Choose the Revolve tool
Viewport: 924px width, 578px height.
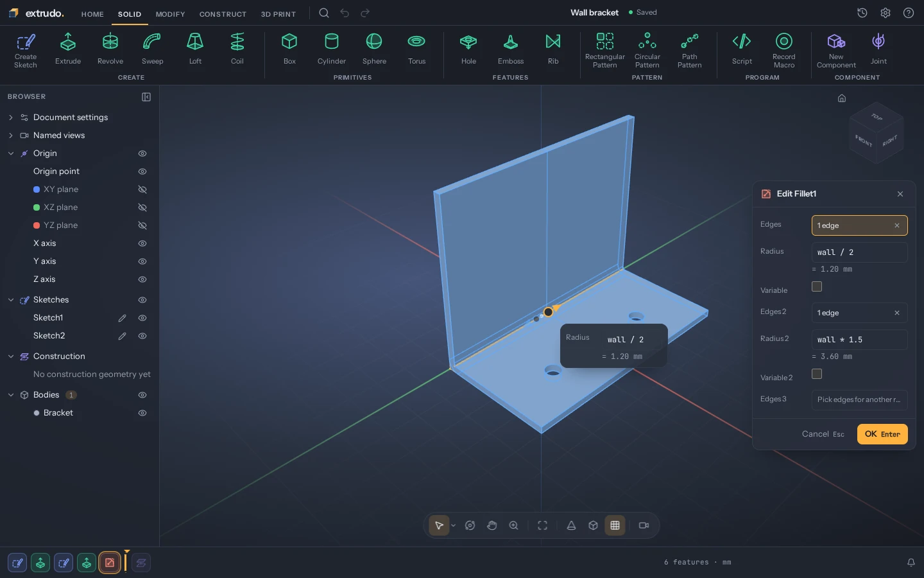point(110,50)
